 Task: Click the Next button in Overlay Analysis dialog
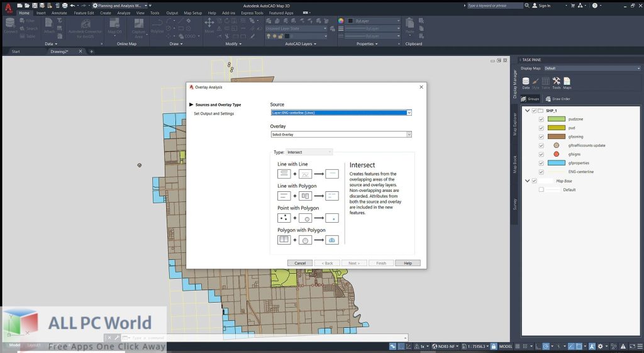click(354, 263)
